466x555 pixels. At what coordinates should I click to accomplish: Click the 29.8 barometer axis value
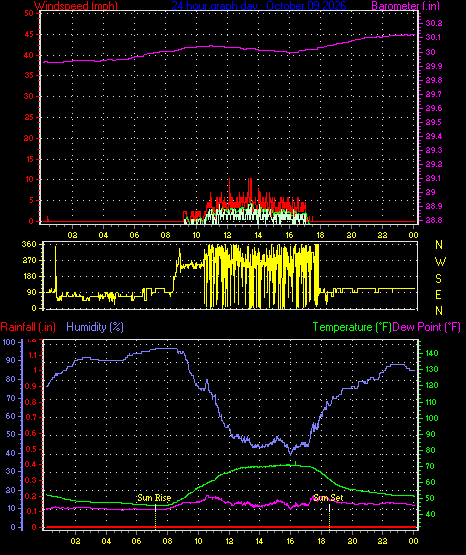434,80
